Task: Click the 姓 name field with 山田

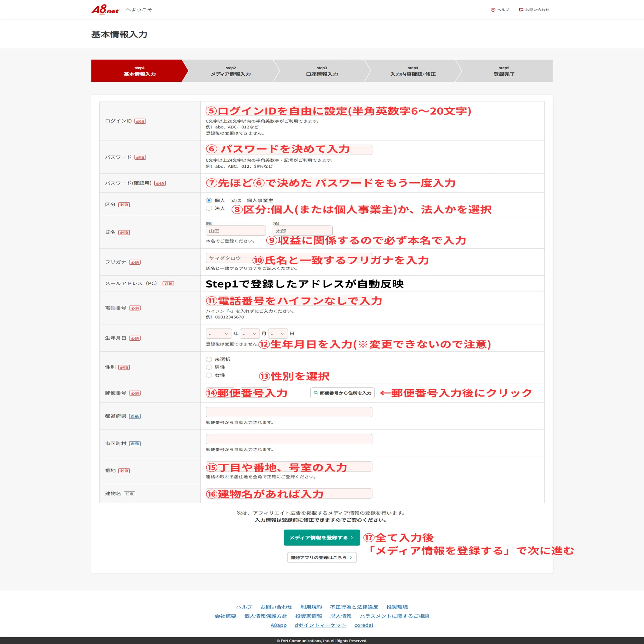Action: point(236,231)
